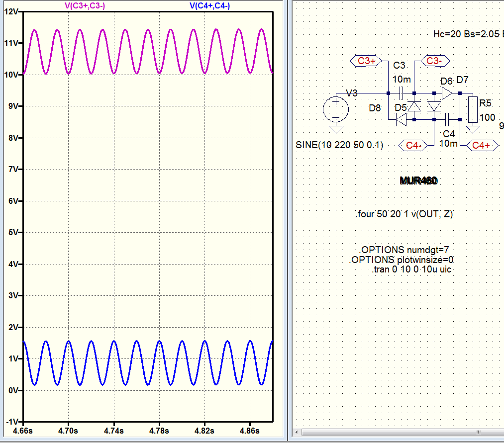504x443 pixels.
Task: Click the Hc=20 Bs=2.05 parameter text
Action: click(x=468, y=34)
